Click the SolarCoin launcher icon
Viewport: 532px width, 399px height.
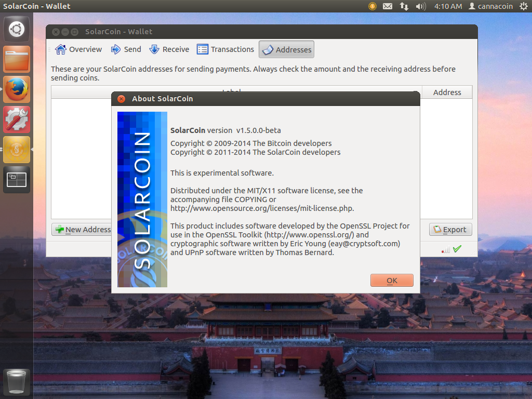[17, 150]
